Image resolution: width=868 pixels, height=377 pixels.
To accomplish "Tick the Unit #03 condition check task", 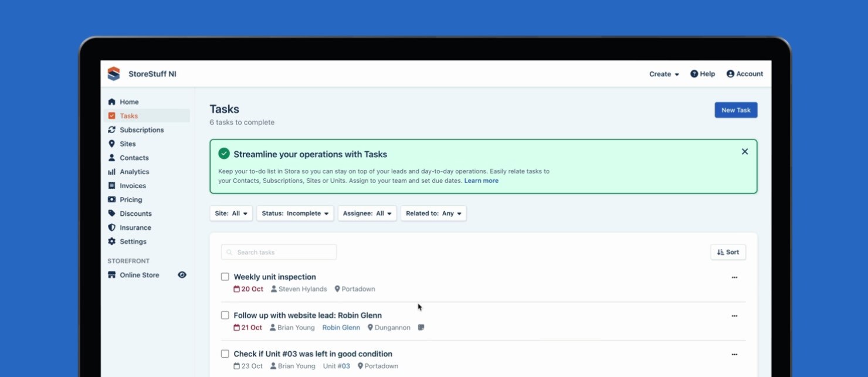I will [225, 354].
